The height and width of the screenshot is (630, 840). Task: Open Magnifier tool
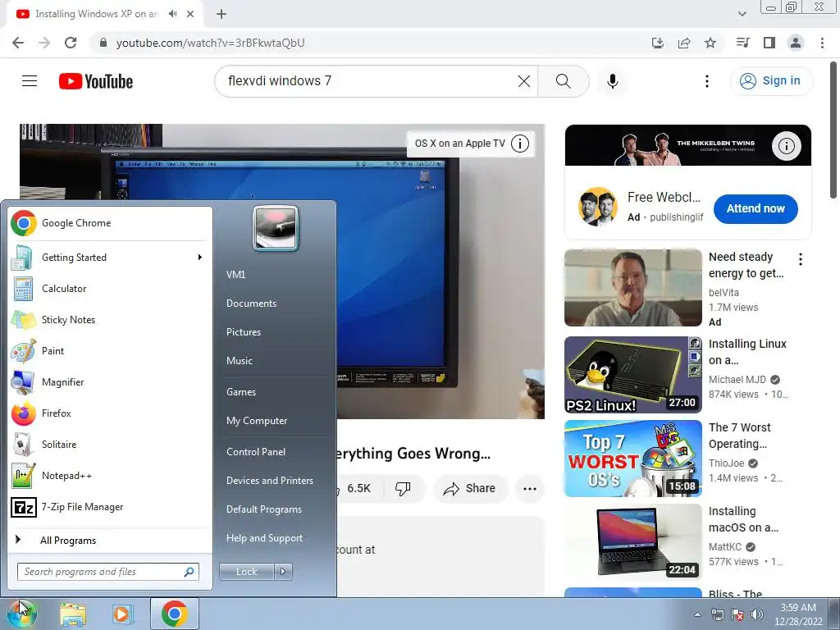(x=111, y=382)
